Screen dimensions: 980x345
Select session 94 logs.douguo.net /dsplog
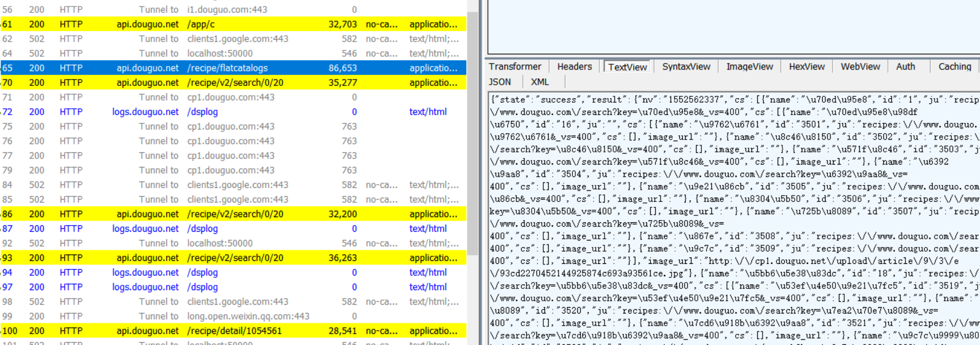(233, 272)
